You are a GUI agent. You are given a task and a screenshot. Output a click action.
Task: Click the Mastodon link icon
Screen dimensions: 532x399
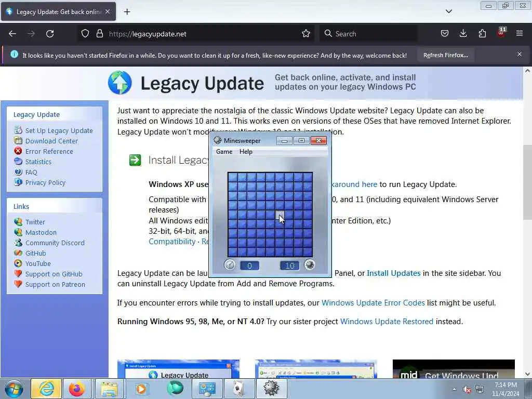(x=18, y=232)
